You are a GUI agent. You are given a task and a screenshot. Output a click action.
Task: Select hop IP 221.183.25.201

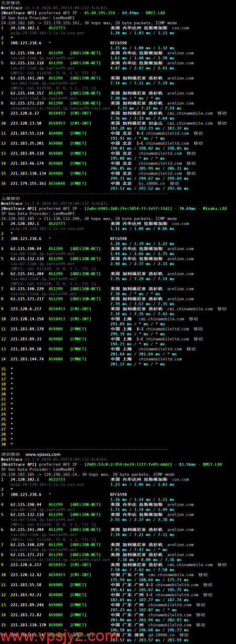pyautogui.click(x=27, y=143)
